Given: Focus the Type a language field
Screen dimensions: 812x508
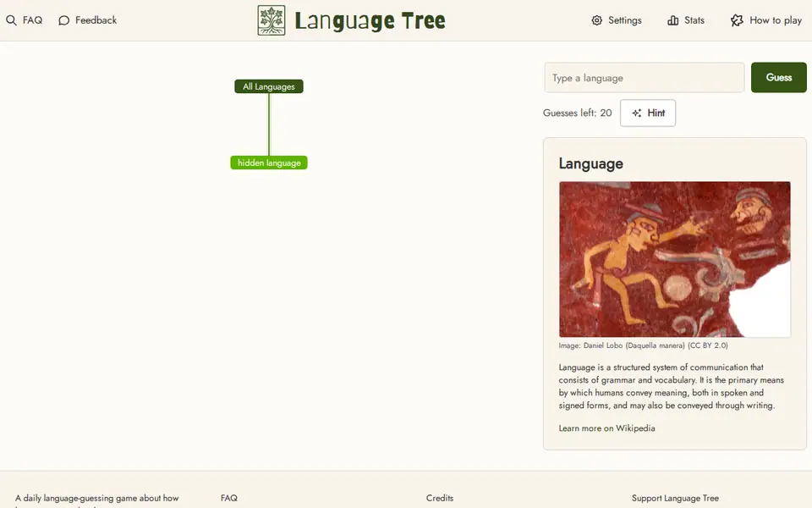Looking at the screenshot, I should [x=645, y=78].
